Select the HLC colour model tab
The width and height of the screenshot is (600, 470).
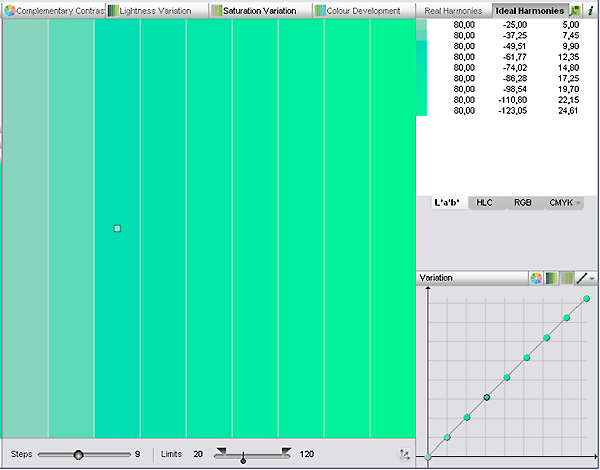484,202
